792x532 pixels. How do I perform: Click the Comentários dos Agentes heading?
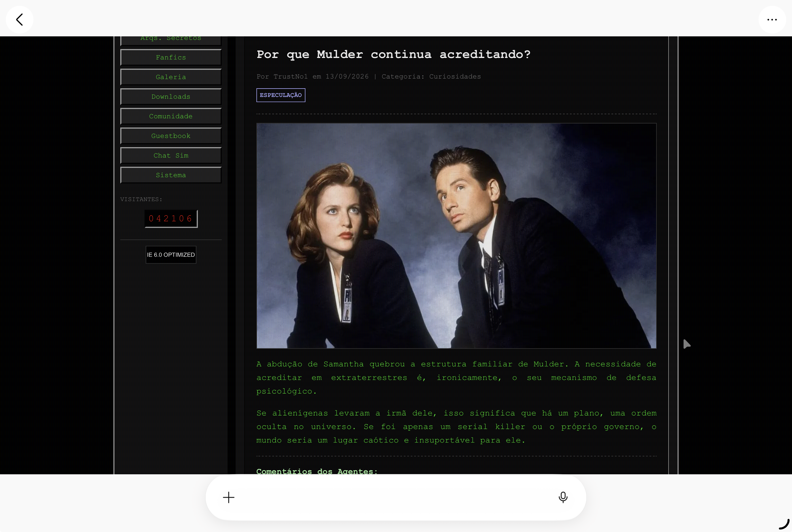317,471
